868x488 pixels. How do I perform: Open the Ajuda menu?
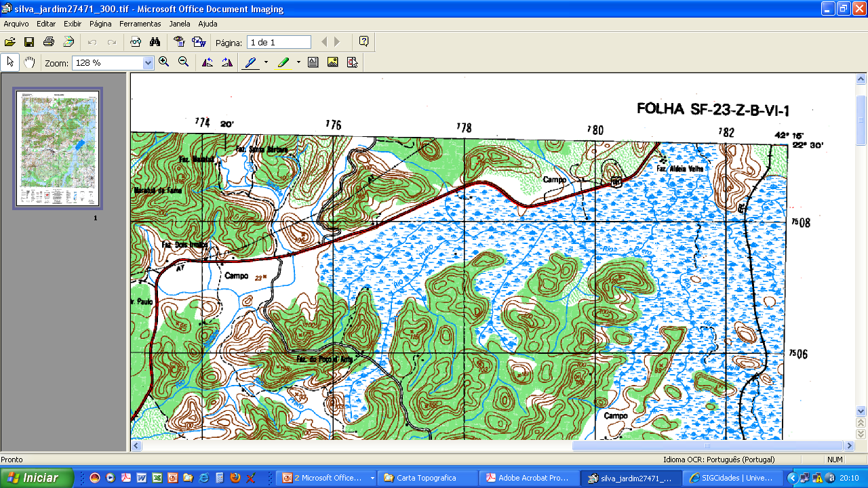(x=208, y=24)
